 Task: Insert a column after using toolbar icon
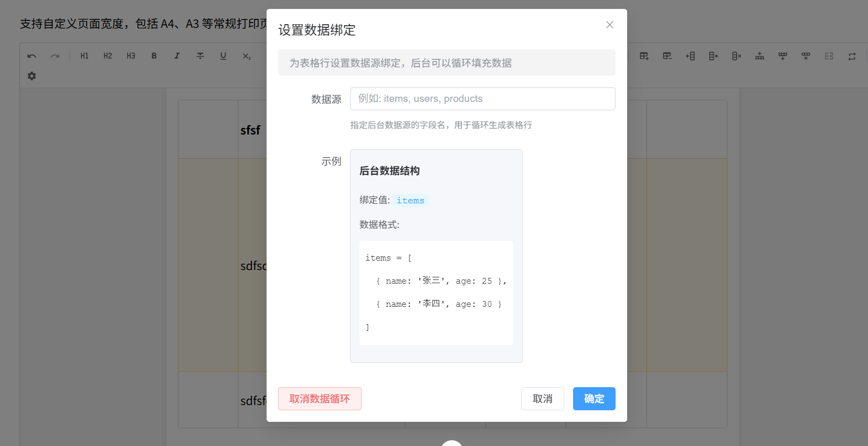click(x=713, y=56)
